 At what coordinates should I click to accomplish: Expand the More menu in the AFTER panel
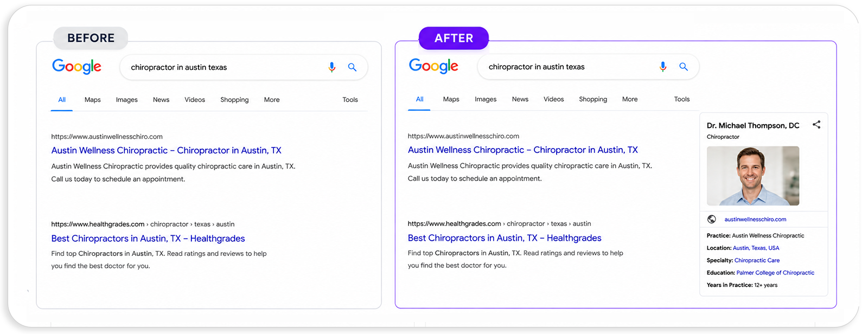[x=630, y=99]
